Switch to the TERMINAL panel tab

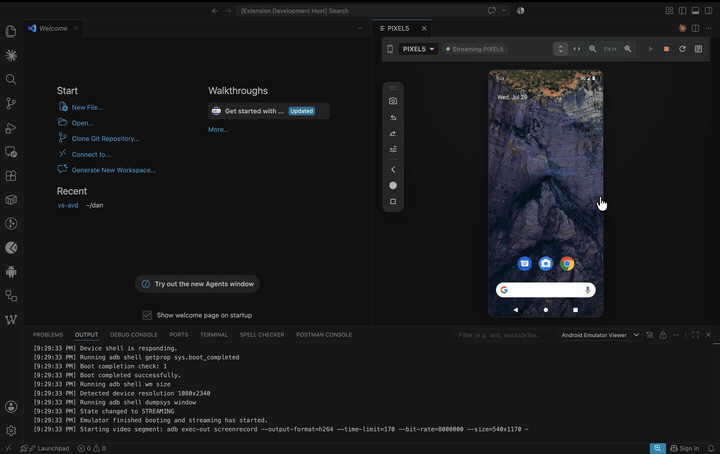pyautogui.click(x=214, y=335)
